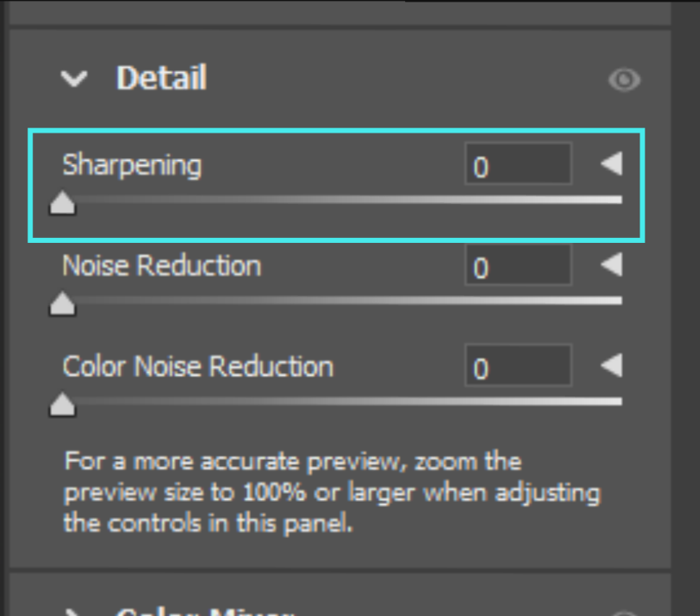Click the far right end of Color Noise Reduction track

pyautogui.click(x=619, y=401)
